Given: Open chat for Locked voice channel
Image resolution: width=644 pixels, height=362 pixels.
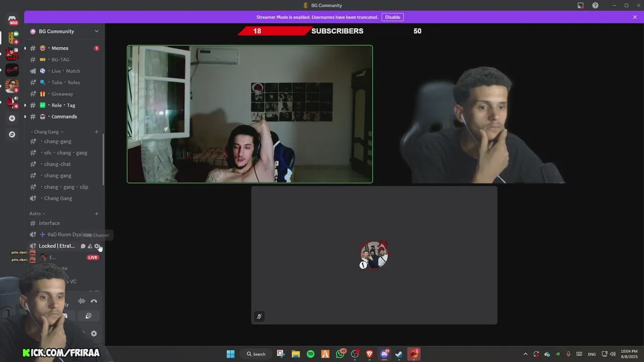Looking at the screenshot, I should coord(83,246).
